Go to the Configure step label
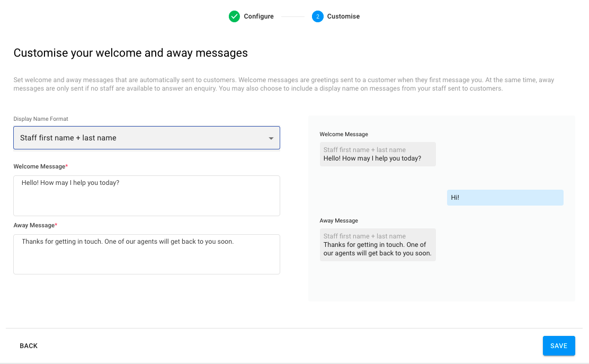The image size is (589, 364). 258,16
